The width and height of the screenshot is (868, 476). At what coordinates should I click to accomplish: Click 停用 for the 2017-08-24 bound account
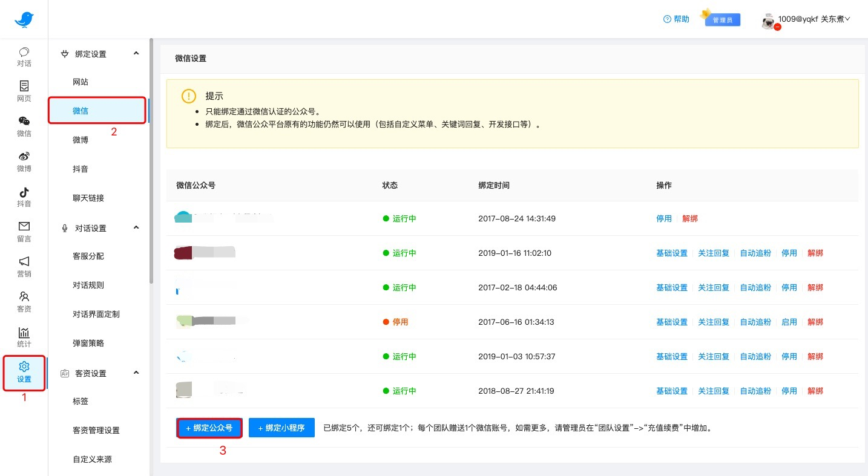tap(664, 218)
